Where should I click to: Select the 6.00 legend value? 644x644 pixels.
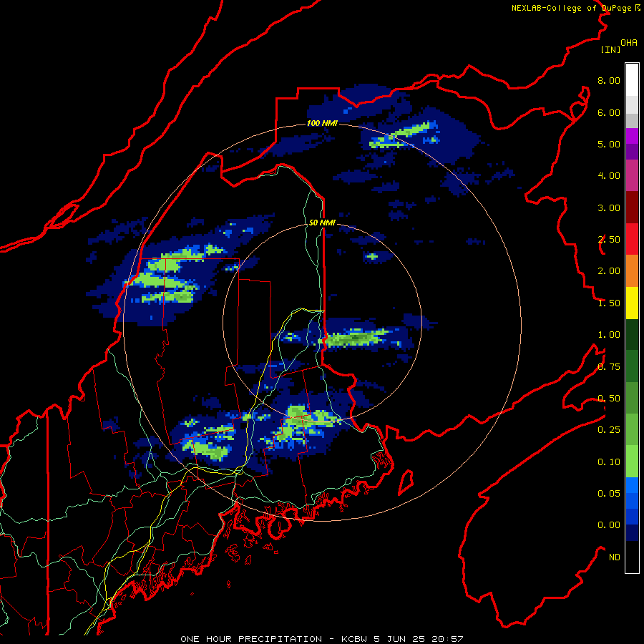pos(609,112)
